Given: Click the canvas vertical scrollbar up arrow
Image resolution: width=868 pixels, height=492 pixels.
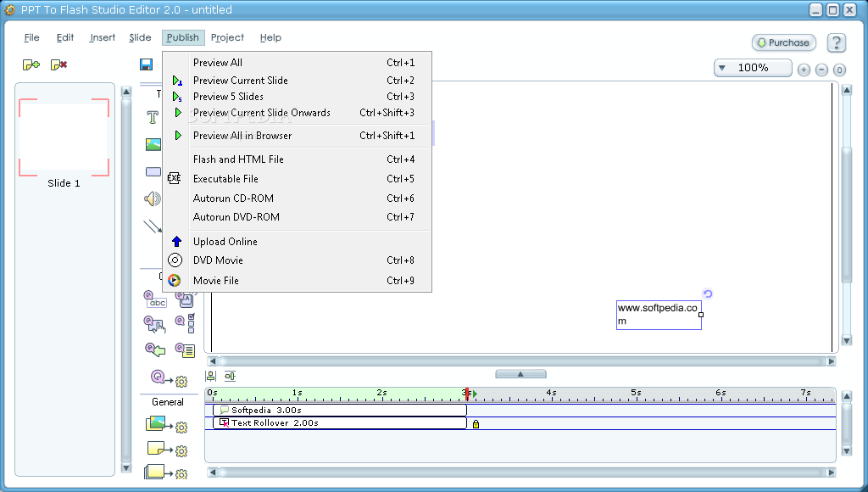Looking at the screenshot, I should coord(847,90).
